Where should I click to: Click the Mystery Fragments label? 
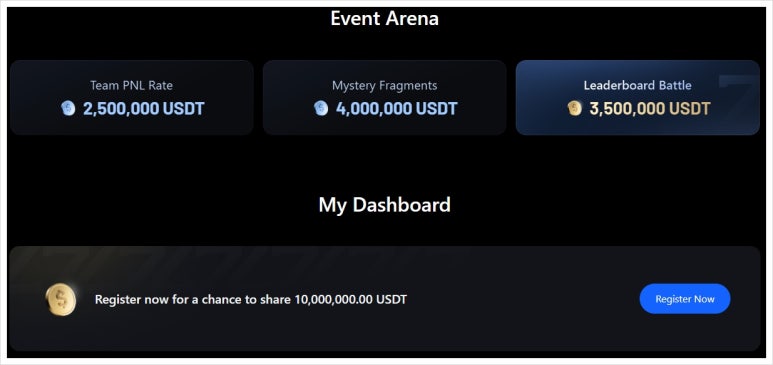click(x=385, y=85)
